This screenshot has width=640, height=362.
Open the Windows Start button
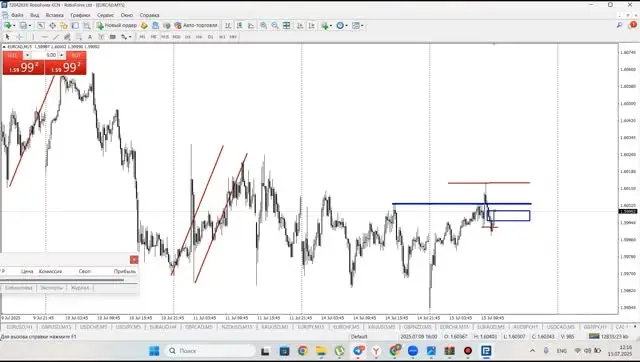click(x=154, y=351)
